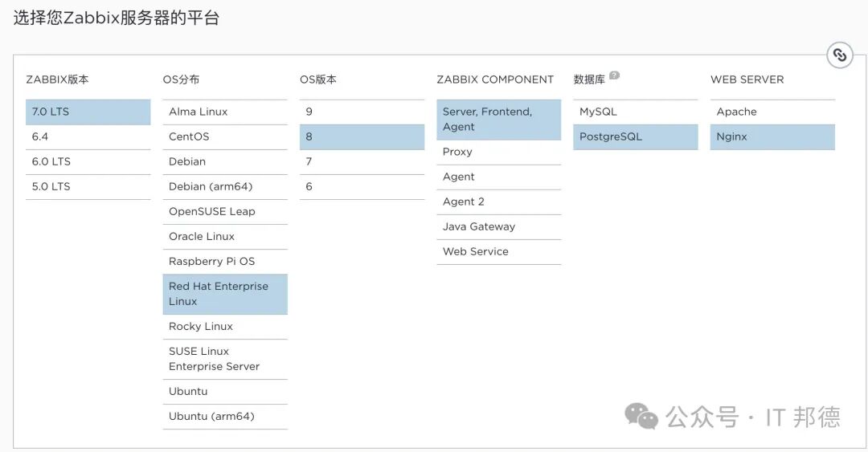This screenshot has height=452, width=868.
Task: Open the database help question-mark icon
Action: pyautogui.click(x=615, y=75)
